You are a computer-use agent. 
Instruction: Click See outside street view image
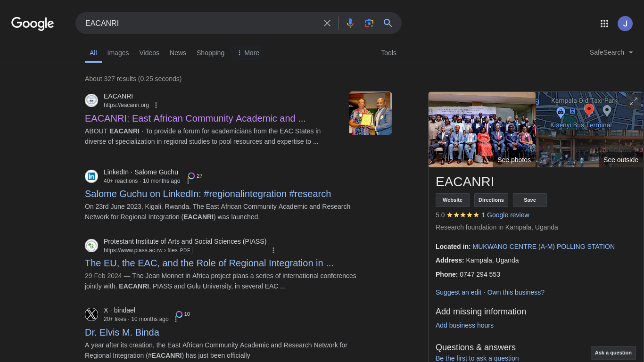tap(590, 149)
